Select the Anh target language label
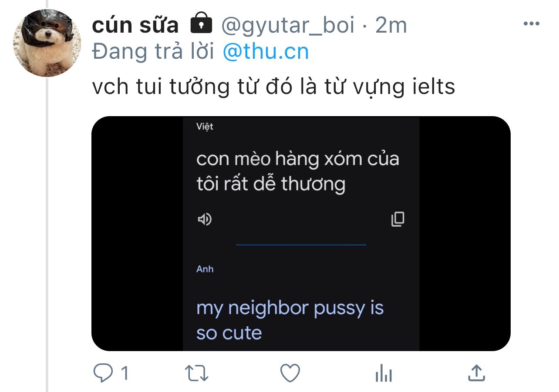The height and width of the screenshot is (392, 559). tap(205, 269)
